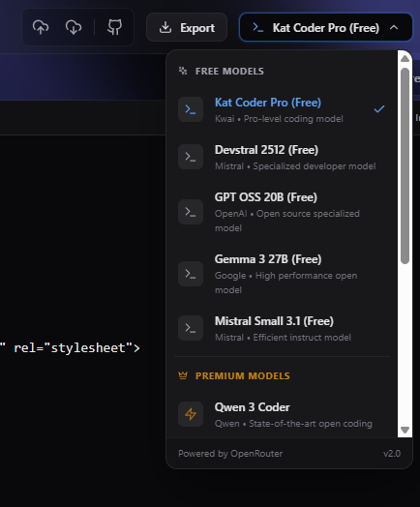Click 'OpenAI • Open source specialized model' description
This screenshot has width=420, height=507.
click(287, 221)
